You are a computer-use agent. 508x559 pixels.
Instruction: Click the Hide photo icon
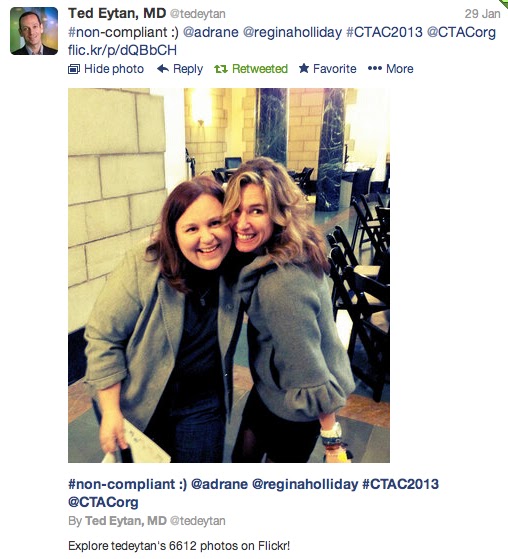click(74, 69)
